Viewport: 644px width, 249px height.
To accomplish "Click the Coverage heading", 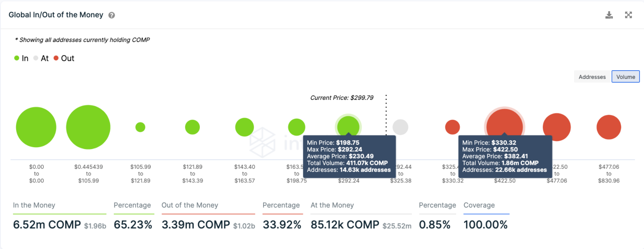I will (479, 205).
